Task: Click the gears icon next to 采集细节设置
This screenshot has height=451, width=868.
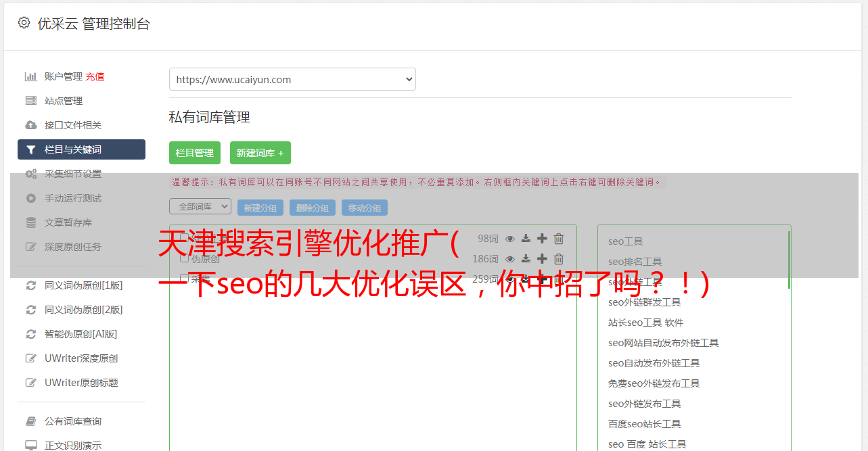Action: click(x=31, y=174)
